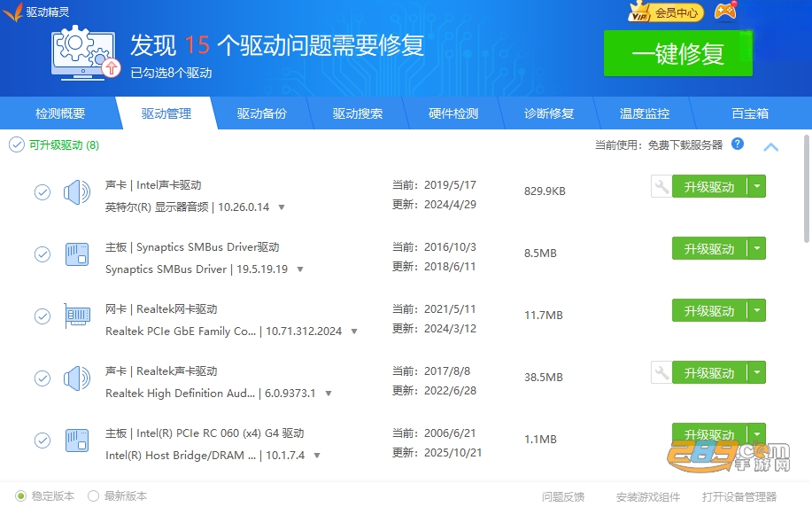Click the speaker icon for Realtek声卡驱动
The height and width of the screenshot is (507, 812).
click(77, 378)
